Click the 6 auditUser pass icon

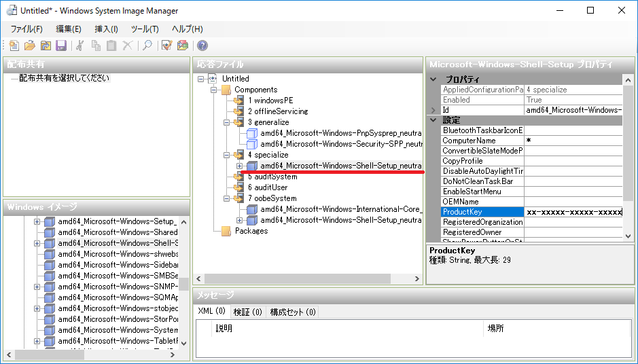pos(239,187)
